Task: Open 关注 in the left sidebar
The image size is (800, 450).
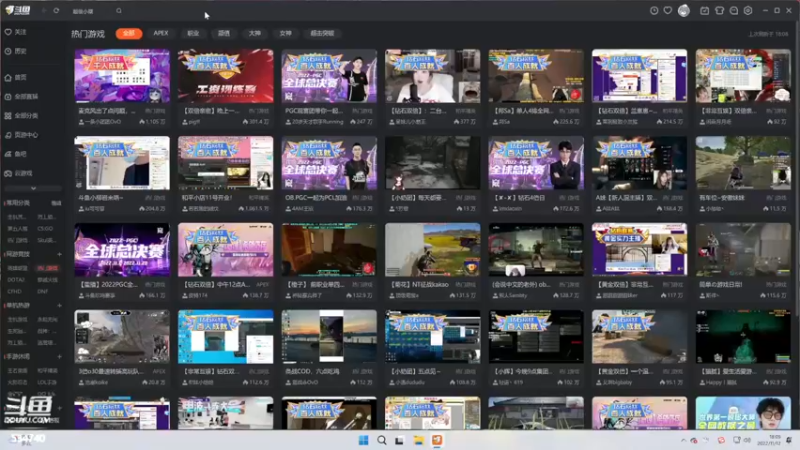Action: tap(16, 32)
